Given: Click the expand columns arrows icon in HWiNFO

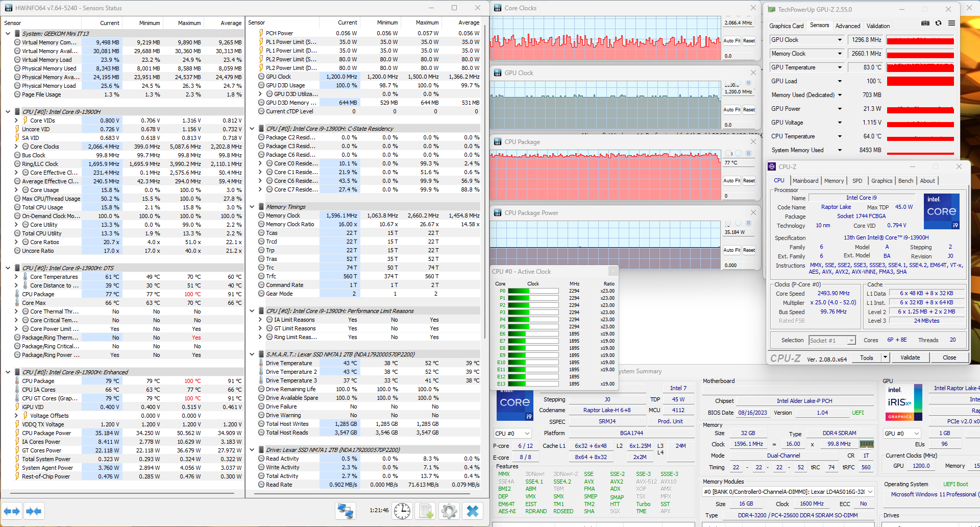Looking at the screenshot, I should tap(12, 511).
